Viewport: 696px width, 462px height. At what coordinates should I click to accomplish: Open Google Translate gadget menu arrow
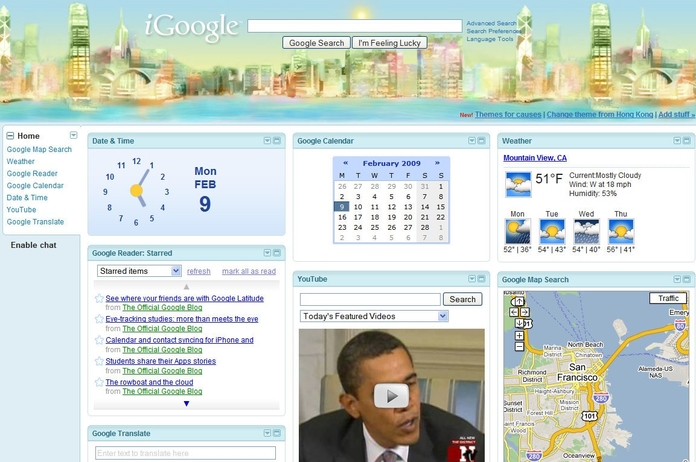pyautogui.click(x=267, y=433)
